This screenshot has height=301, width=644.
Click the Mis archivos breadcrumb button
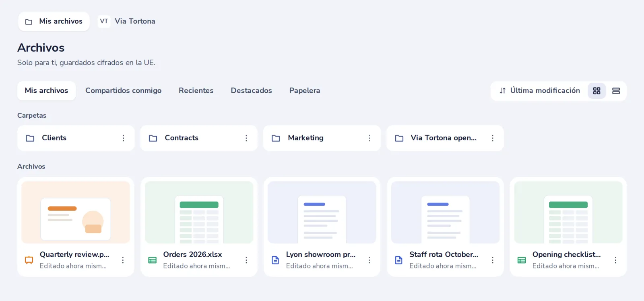[54, 21]
